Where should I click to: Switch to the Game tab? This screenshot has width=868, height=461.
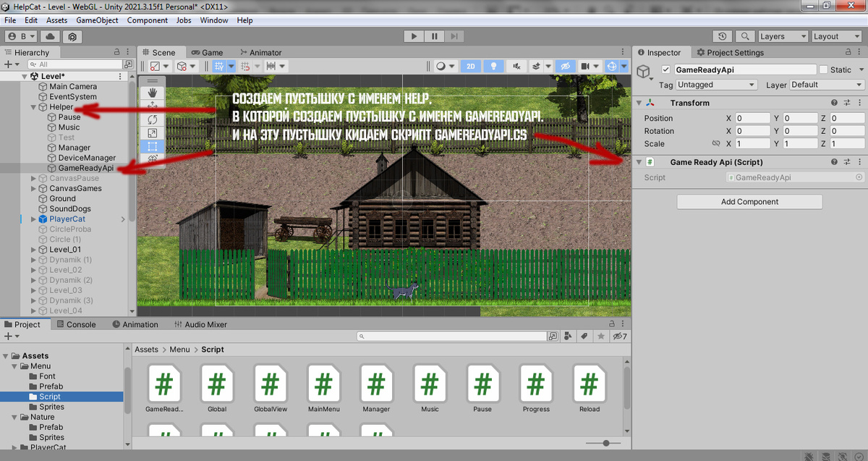pyautogui.click(x=206, y=52)
